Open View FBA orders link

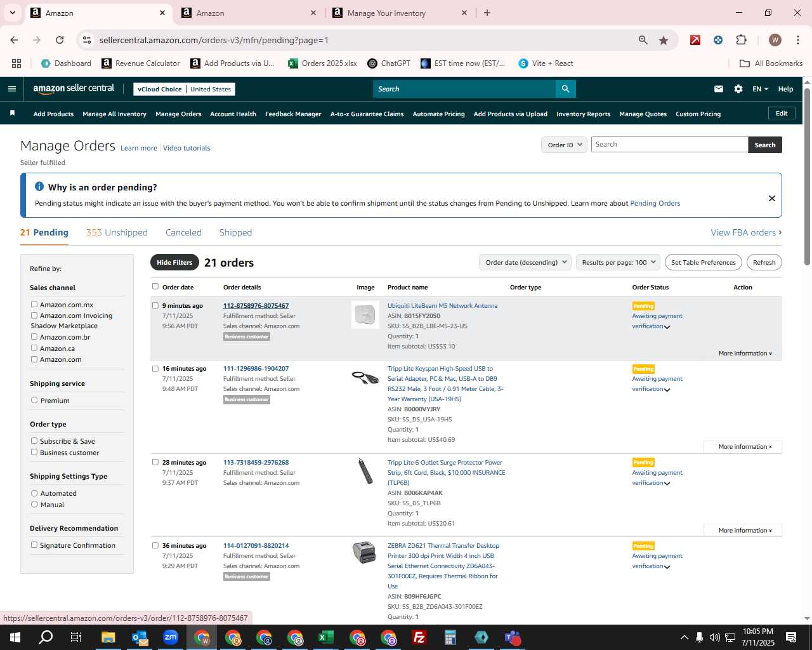746,232
